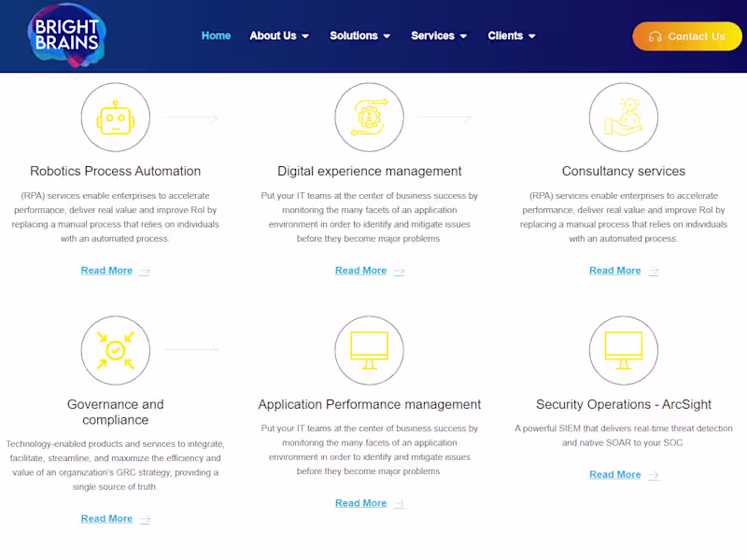The image size is (747, 560).
Task: Open Read More under Digital experience management
Action: tap(361, 271)
